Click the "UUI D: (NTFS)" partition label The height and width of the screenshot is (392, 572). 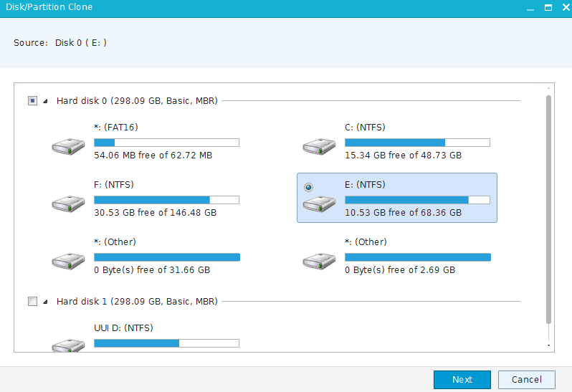124,328
